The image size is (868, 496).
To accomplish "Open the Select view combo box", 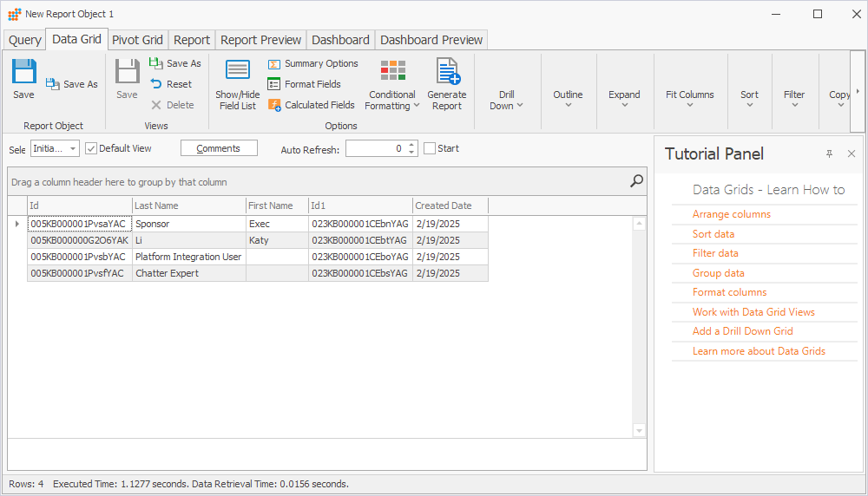I will (55, 148).
